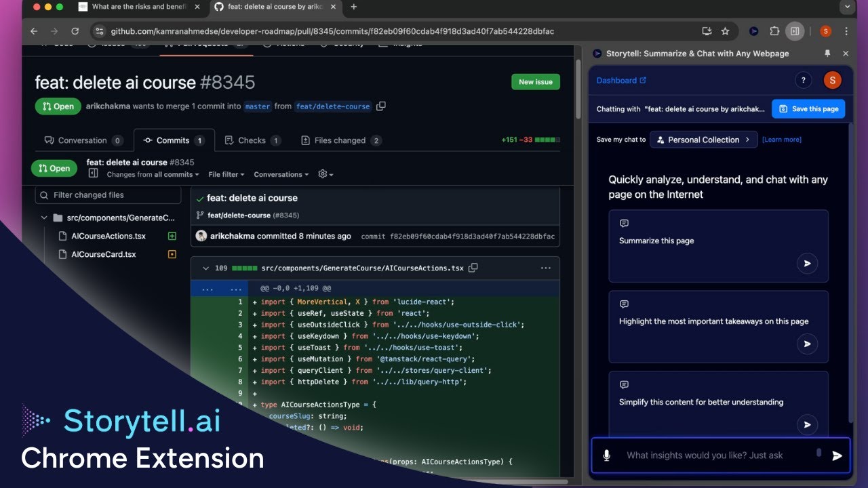868x488 pixels.
Task: Switch to the Conversation tab
Action: [x=83, y=140]
